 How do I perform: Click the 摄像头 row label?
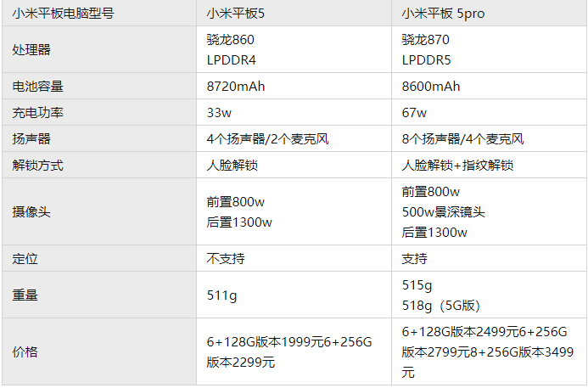coord(31,212)
